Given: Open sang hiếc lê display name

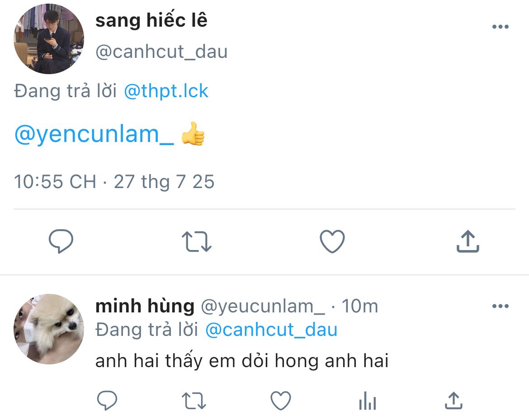Looking at the screenshot, I should point(151,20).
